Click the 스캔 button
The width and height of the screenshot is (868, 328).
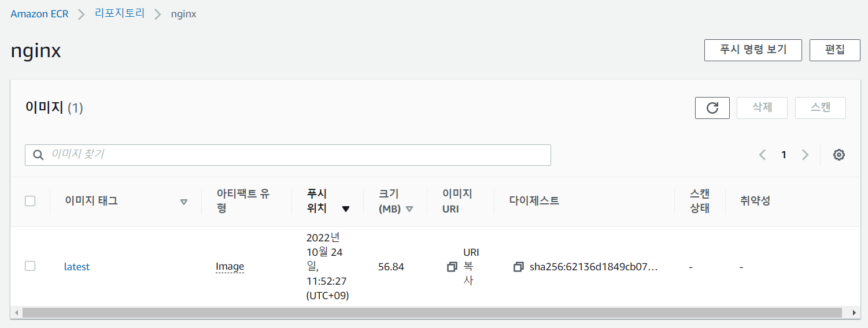pos(821,108)
